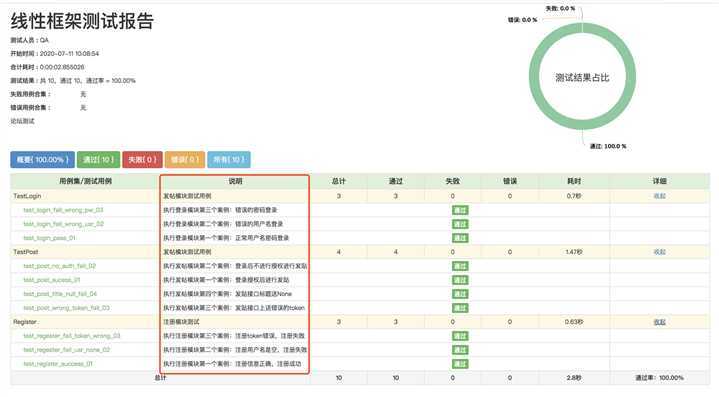This screenshot has height=397, width=719.
Task: Click the 开始时间 2020-07-11 line
Action: coord(55,54)
